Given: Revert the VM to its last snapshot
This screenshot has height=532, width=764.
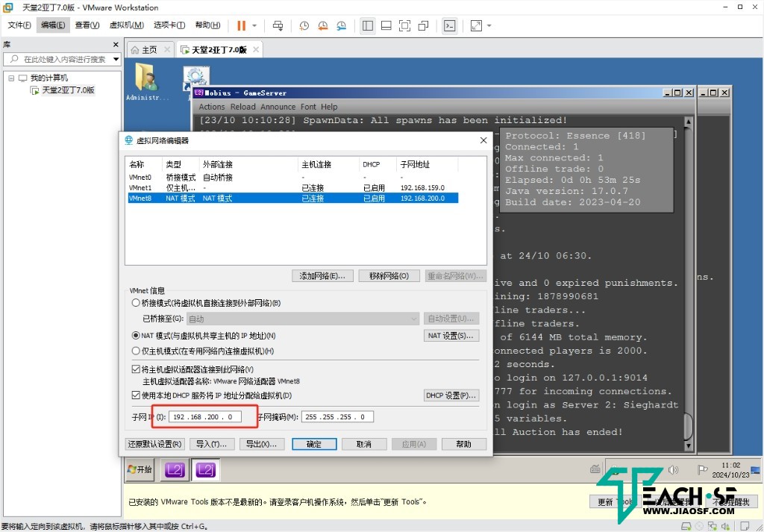Looking at the screenshot, I should (322, 26).
